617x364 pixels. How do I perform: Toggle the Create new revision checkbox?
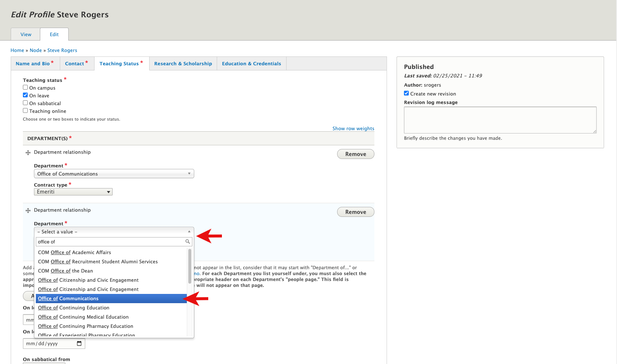407,93
